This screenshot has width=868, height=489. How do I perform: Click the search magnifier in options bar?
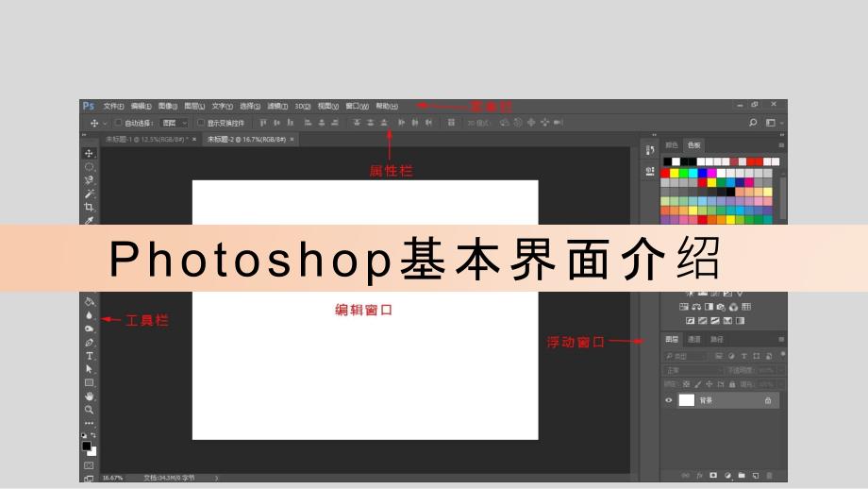click(x=753, y=123)
